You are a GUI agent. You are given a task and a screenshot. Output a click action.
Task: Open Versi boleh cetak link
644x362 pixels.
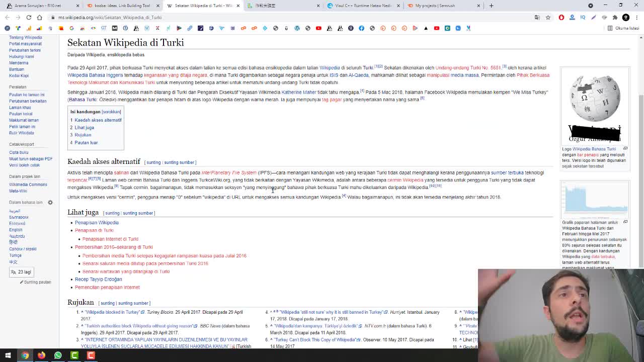click(24, 165)
